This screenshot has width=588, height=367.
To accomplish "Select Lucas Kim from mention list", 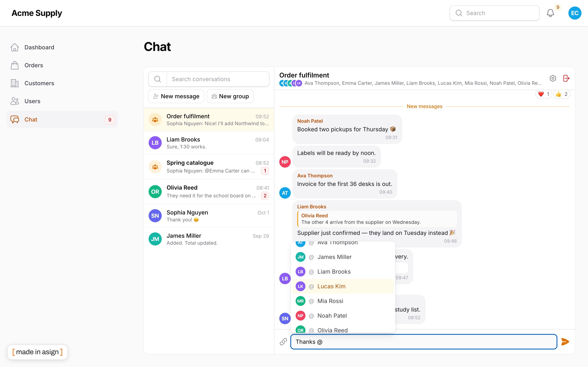I will [x=343, y=286].
